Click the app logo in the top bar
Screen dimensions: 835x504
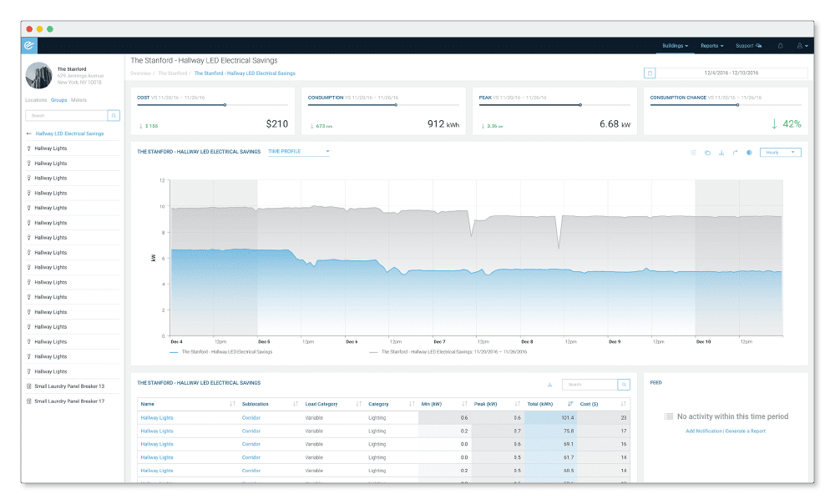pos(28,46)
